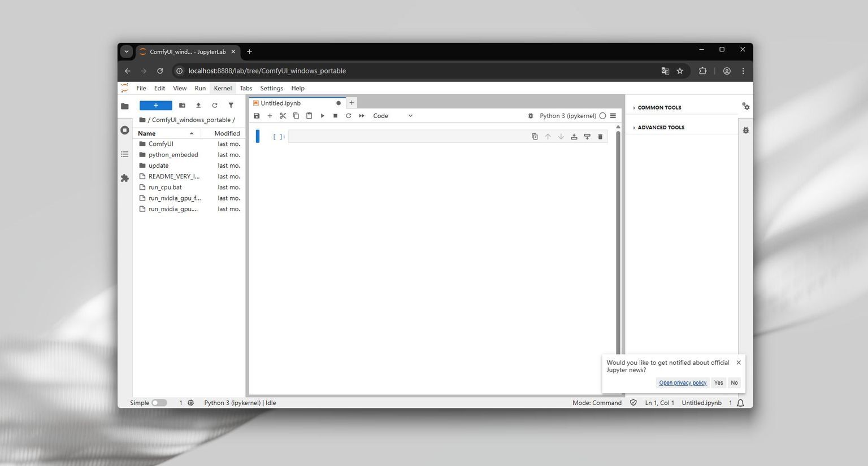This screenshot has width=868, height=466.
Task: Show the Table of Contents panel
Action: tap(125, 154)
